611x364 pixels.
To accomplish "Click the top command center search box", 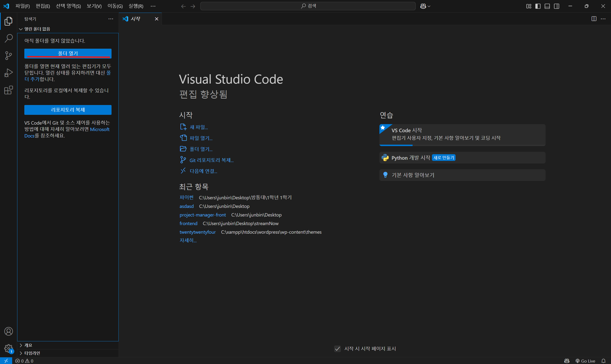I will pos(308,6).
